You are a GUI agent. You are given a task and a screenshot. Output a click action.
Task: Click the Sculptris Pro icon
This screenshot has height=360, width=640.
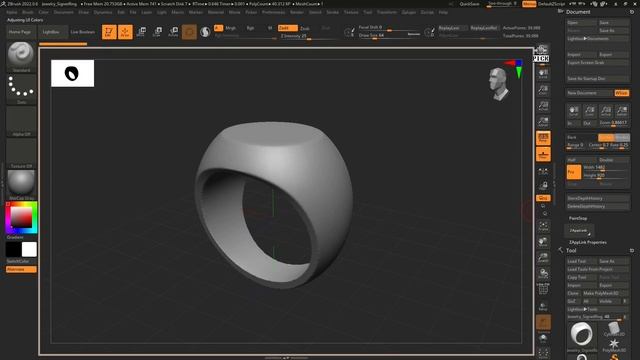point(205,31)
